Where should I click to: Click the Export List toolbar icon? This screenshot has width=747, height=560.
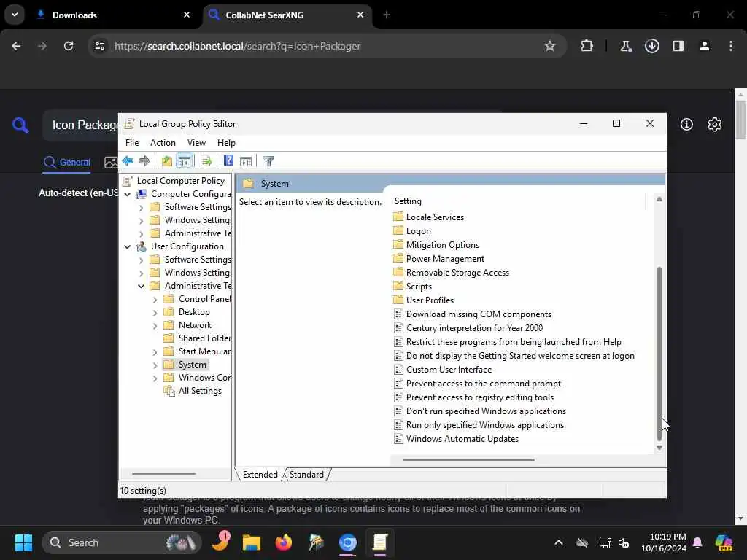tap(206, 161)
